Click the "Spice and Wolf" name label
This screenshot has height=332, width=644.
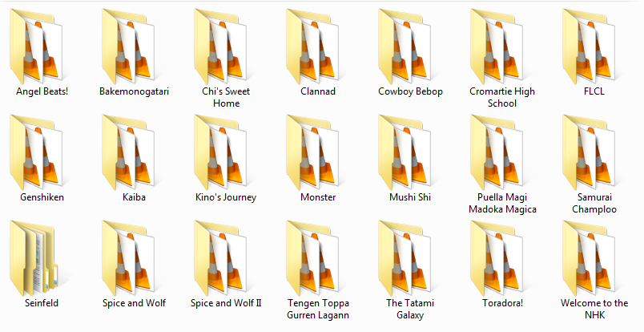[134, 303]
